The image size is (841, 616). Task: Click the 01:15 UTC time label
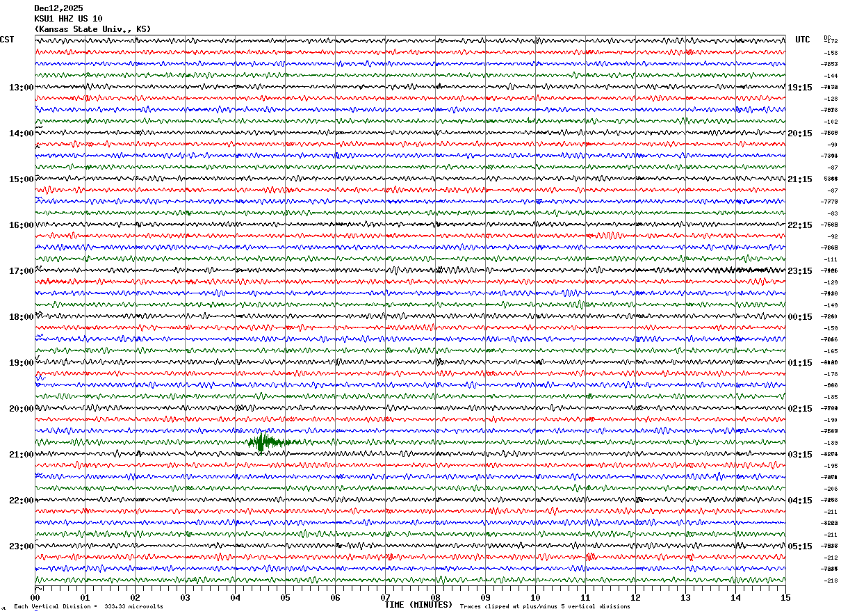click(x=800, y=363)
